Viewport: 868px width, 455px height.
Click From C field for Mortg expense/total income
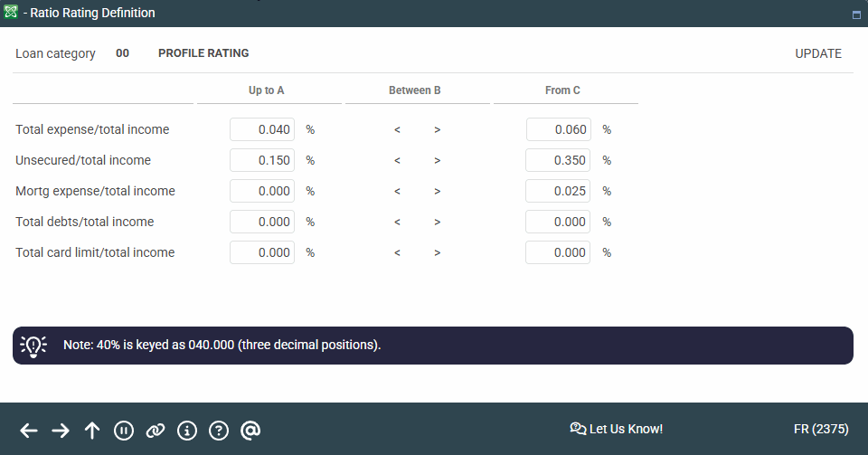coord(558,191)
